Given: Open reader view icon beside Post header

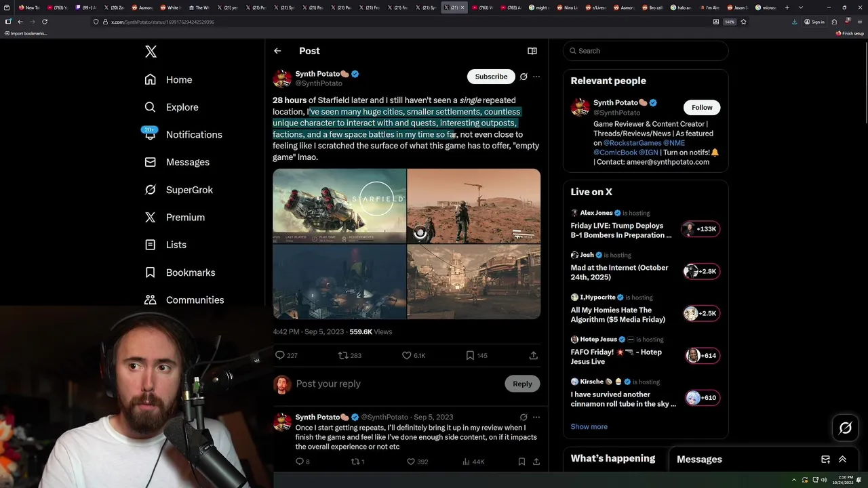Looking at the screenshot, I should (532, 51).
